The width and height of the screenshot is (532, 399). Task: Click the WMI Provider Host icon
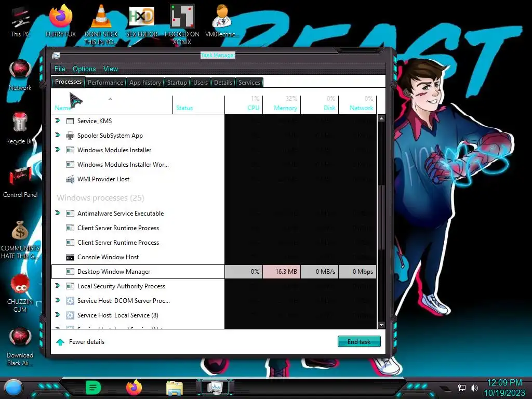[70, 179]
